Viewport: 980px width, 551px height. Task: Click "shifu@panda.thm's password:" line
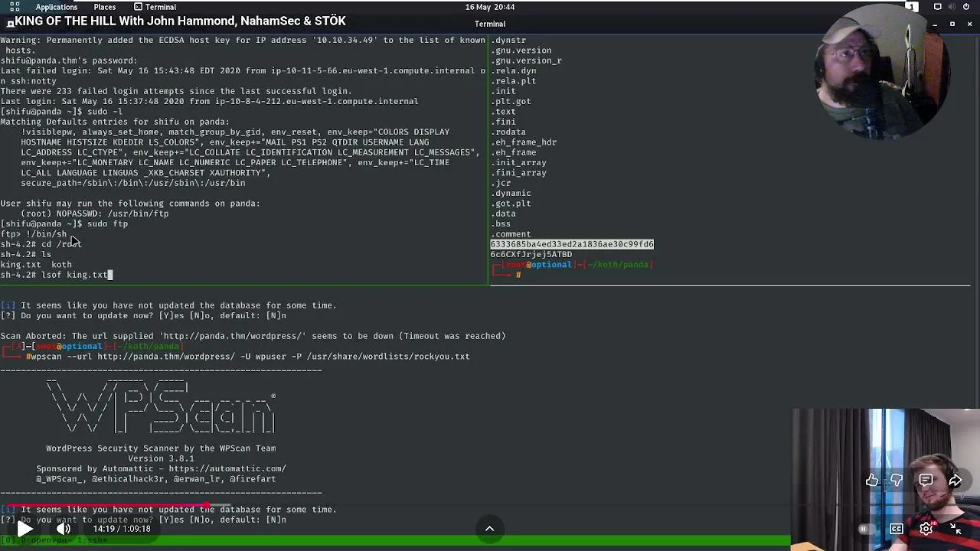pos(69,60)
